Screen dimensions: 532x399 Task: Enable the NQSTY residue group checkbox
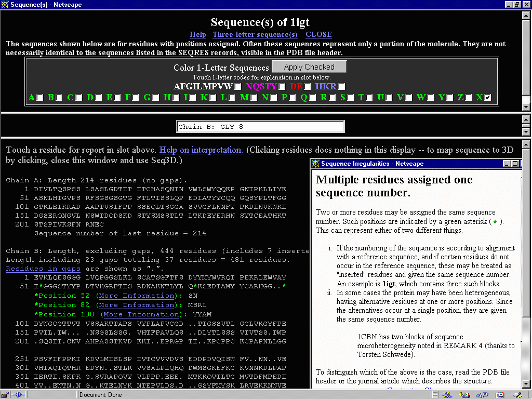(282, 87)
